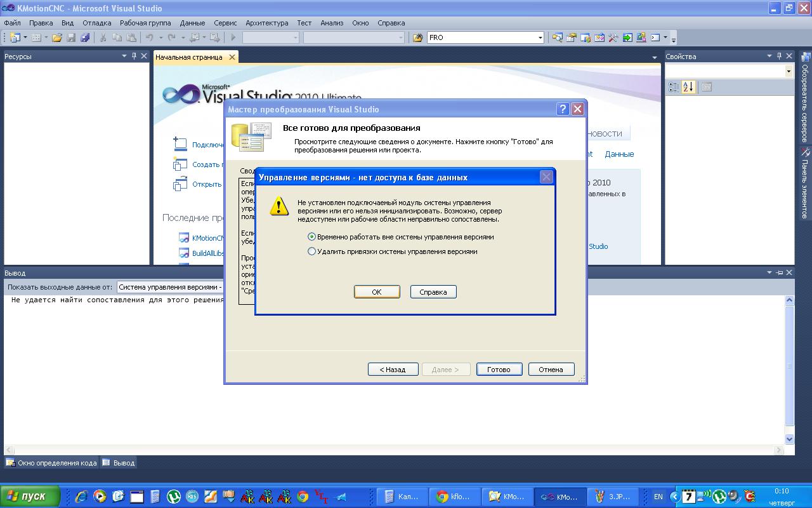Open Solution Explorer from the toolbar
This screenshot has width=812, height=508.
point(558,37)
